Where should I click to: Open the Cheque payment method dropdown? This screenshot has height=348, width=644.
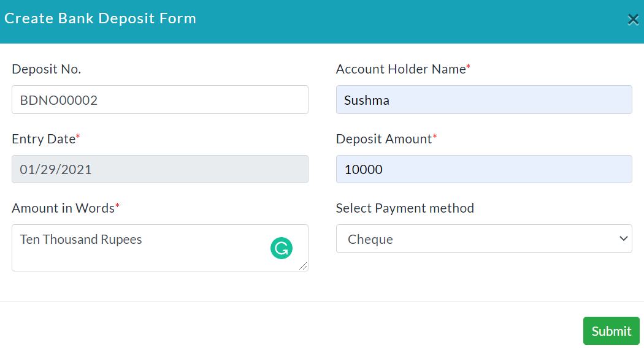(x=484, y=238)
